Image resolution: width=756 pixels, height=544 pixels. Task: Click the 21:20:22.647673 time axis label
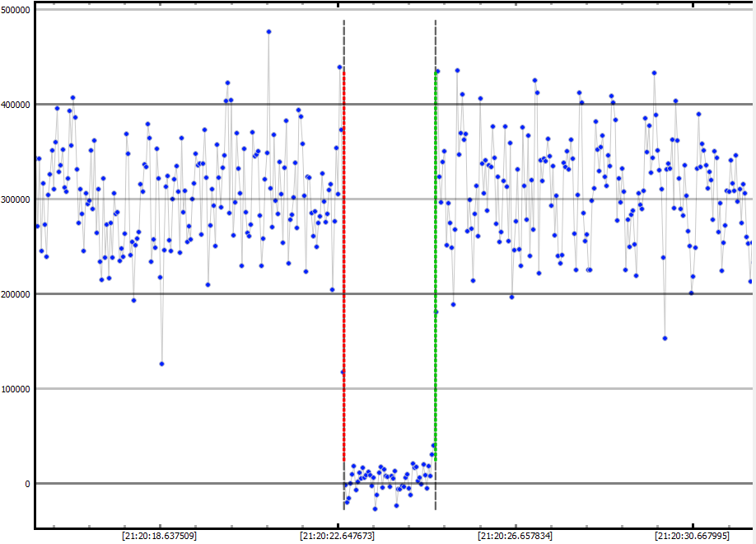pyautogui.click(x=338, y=535)
